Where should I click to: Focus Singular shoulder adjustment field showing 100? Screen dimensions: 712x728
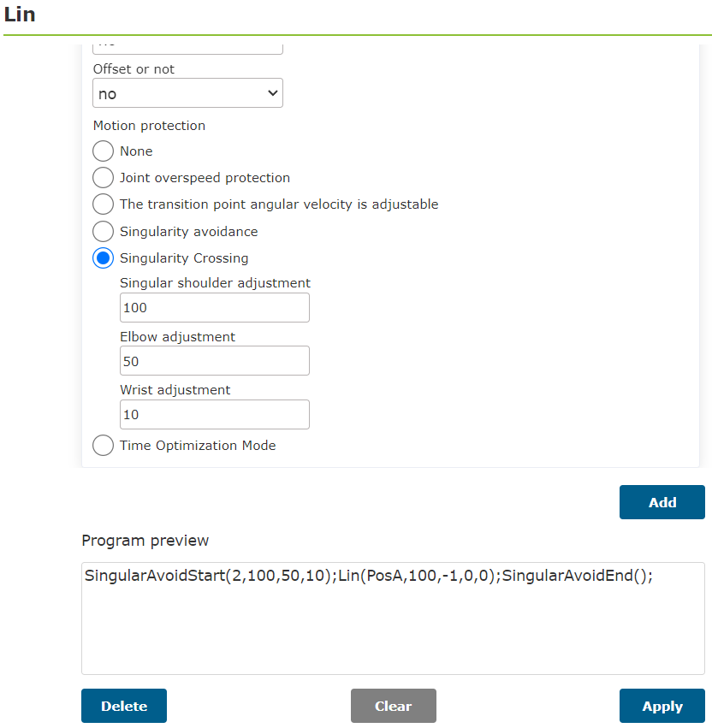(215, 307)
